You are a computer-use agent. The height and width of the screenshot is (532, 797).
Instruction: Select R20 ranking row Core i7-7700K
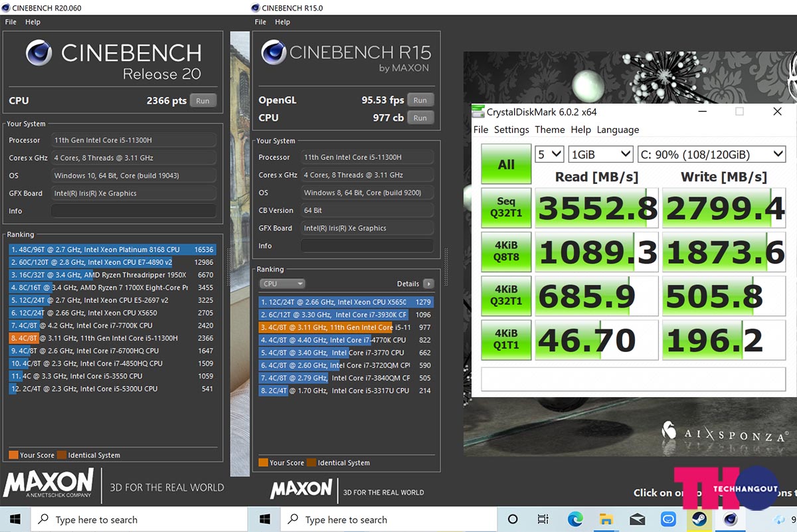tap(112, 325)
